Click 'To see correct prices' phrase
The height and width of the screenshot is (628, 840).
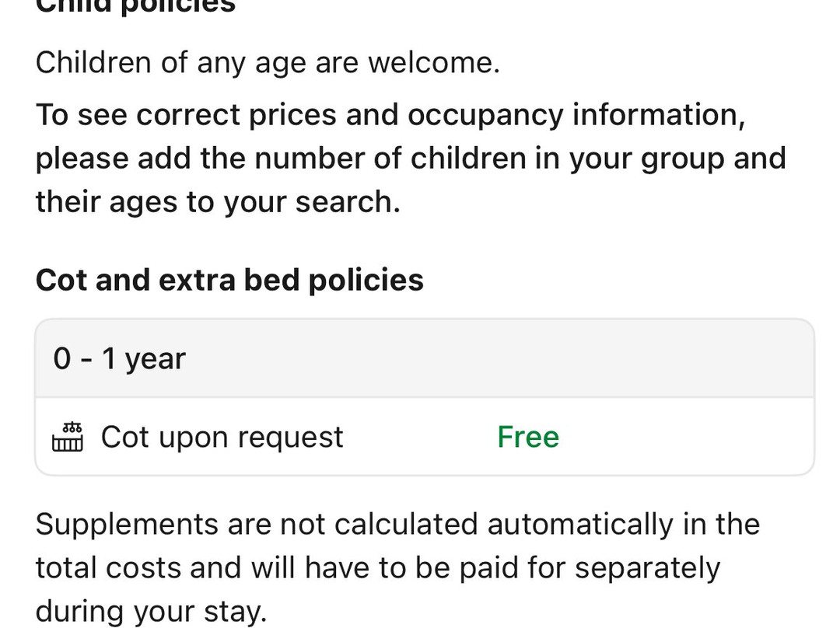(187, 115)
